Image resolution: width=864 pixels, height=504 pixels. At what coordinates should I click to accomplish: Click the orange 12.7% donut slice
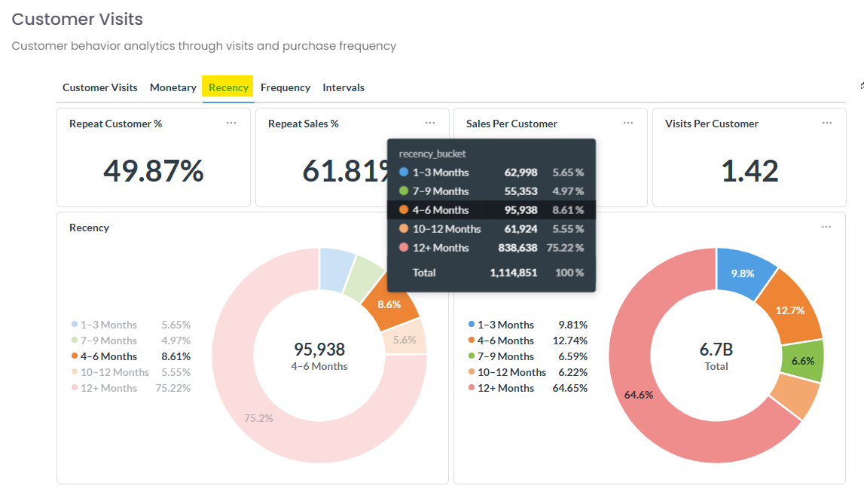[790, 310]
